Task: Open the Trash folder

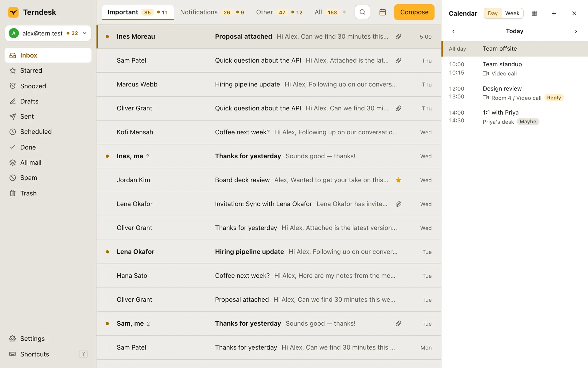Action: point(48,193)
